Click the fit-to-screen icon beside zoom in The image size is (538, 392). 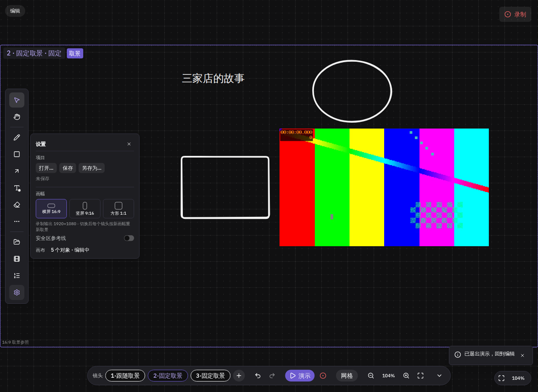click(x=420, y=376)
